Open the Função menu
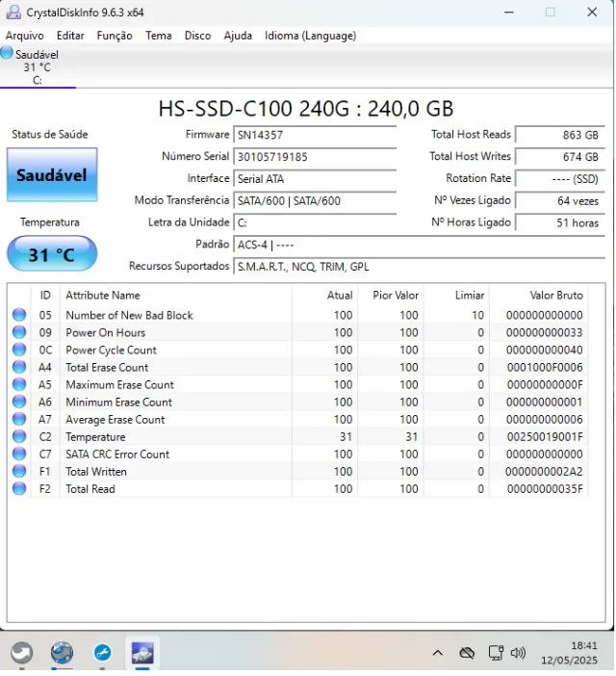The image size is (616, 676). coord(115,36)
